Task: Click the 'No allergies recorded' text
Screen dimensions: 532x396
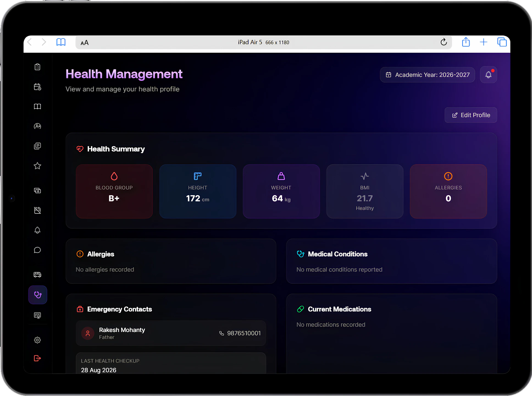Action: 105,269
